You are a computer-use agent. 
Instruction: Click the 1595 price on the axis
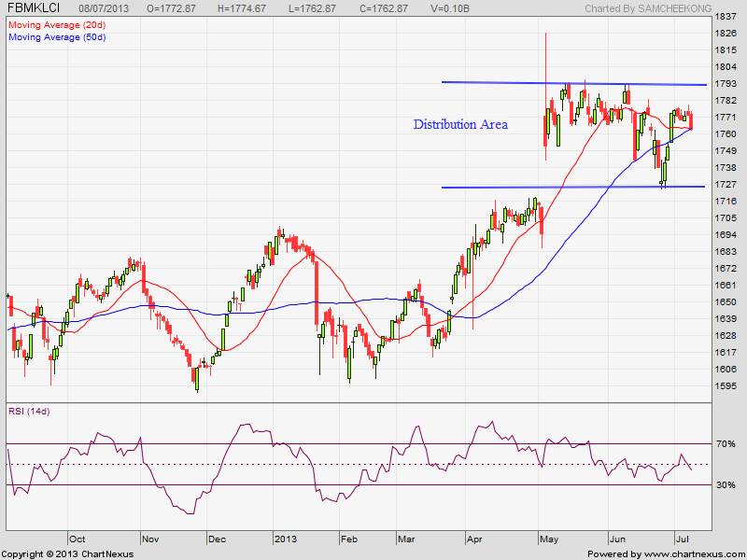(x=726, y=385)
